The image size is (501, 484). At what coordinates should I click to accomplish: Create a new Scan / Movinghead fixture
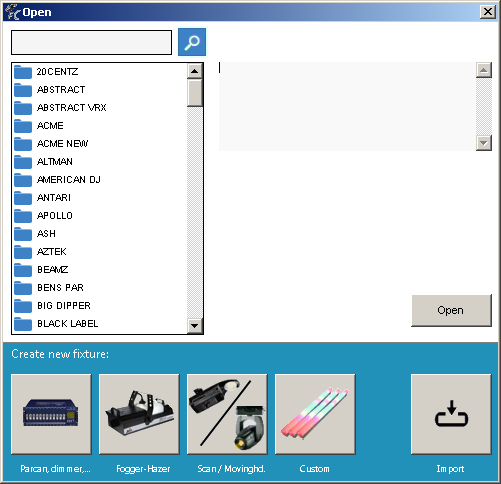[227, 414]
